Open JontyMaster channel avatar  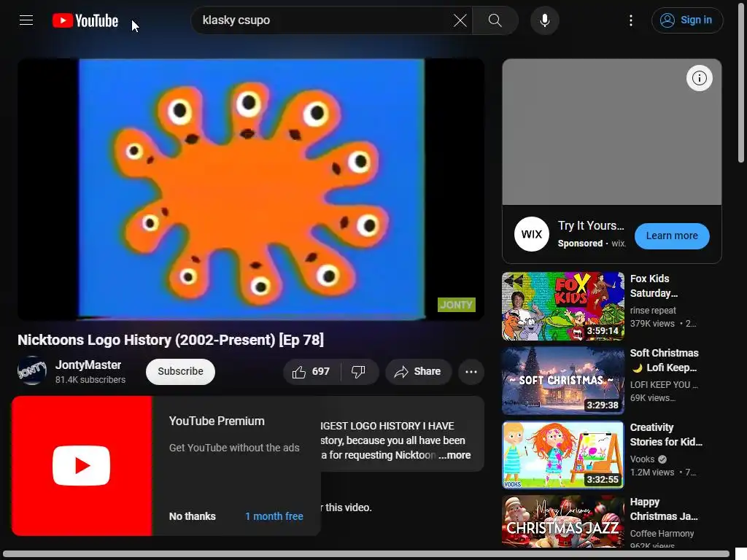32,370
